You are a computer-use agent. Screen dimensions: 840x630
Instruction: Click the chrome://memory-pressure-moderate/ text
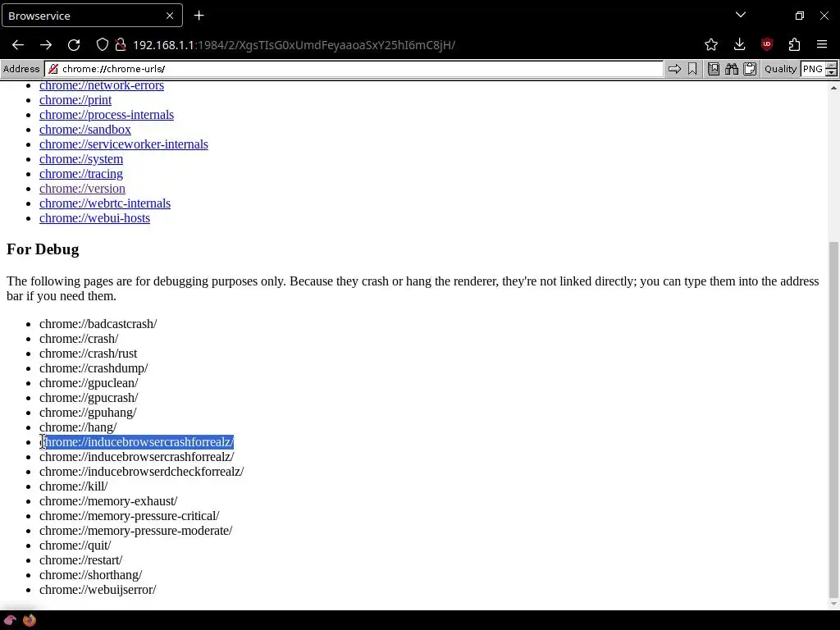pyautogui.click(x=135, y=531)
